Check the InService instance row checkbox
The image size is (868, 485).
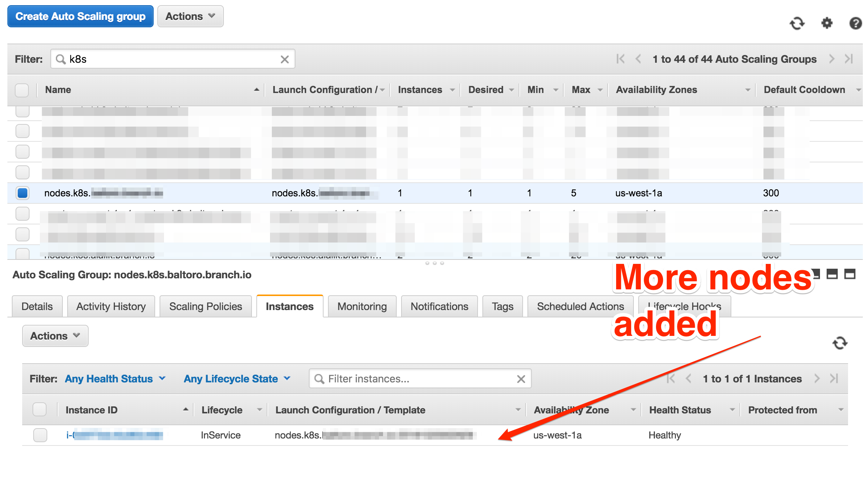click(40, 435)
